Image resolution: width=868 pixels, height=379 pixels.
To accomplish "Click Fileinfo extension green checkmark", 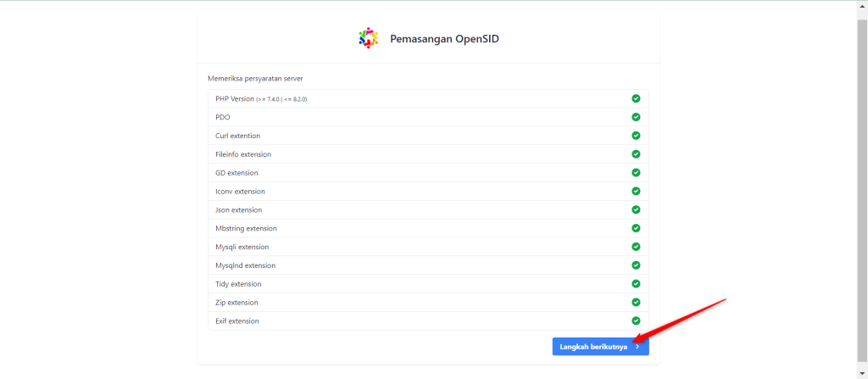I will coord(636,154).
